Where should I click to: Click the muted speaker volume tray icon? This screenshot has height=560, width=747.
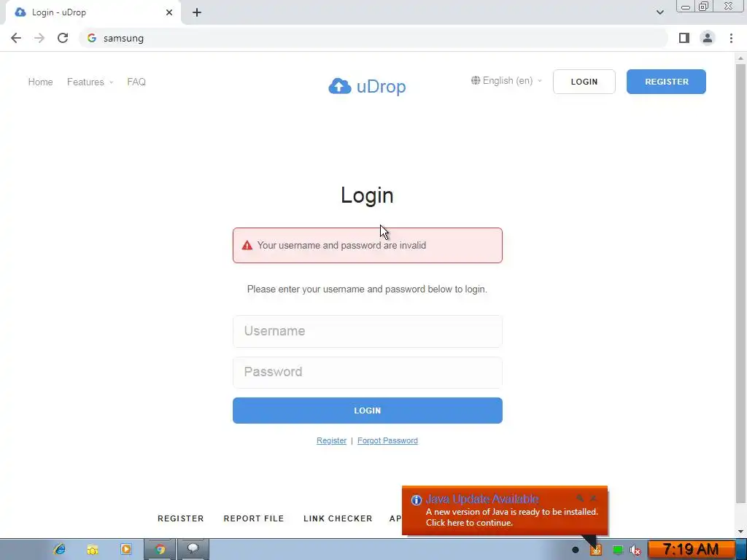coord(635,551)
